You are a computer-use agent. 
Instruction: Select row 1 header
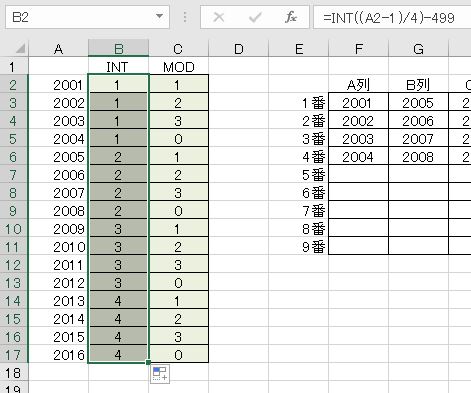13,67
